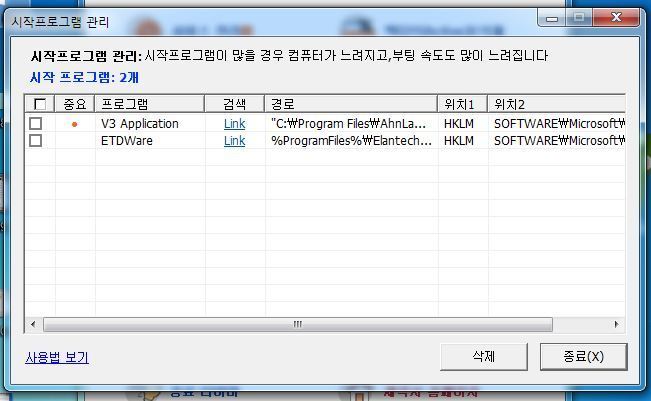
Task: Select the ETDWare program name
Action: pyautogui.click(x=127, y=141)
